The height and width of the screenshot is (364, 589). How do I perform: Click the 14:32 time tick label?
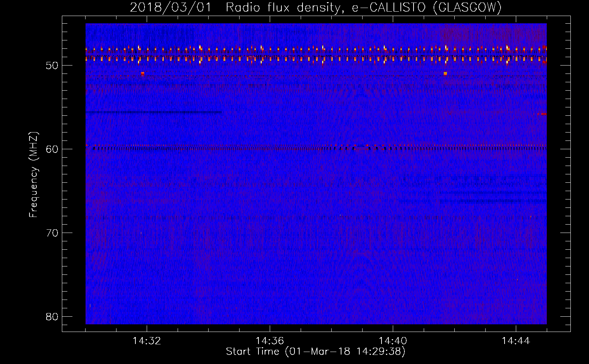pos(147,341)
